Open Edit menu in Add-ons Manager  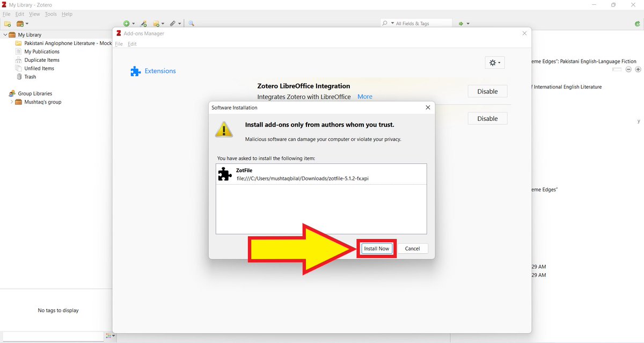point(132,44)
